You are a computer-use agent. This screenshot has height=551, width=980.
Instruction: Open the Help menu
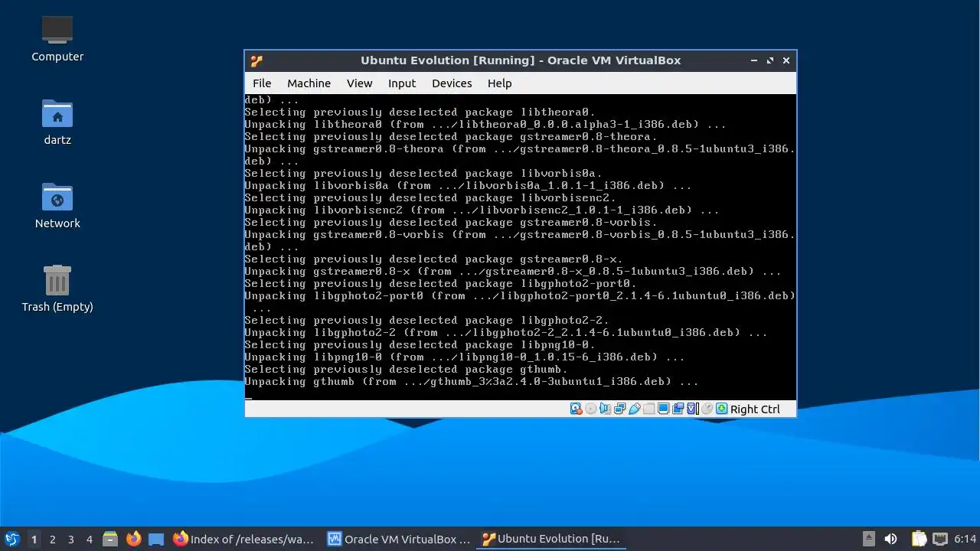[499, 83]
